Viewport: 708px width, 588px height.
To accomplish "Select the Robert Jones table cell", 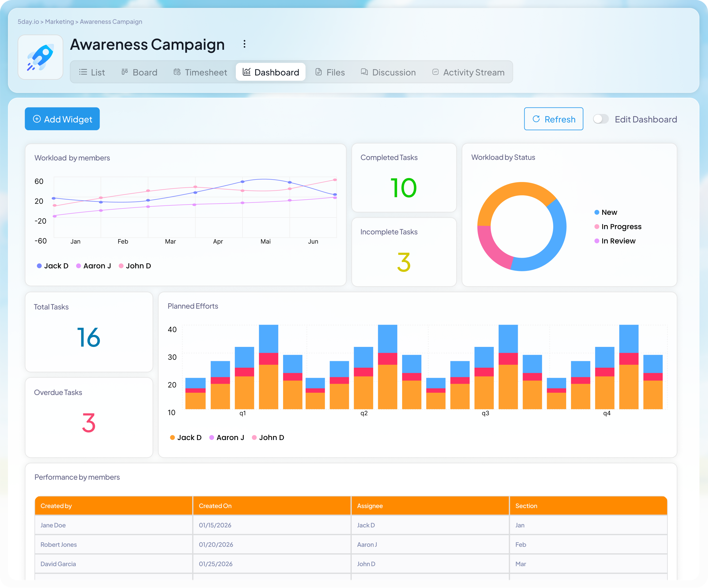I will (114, 544).
